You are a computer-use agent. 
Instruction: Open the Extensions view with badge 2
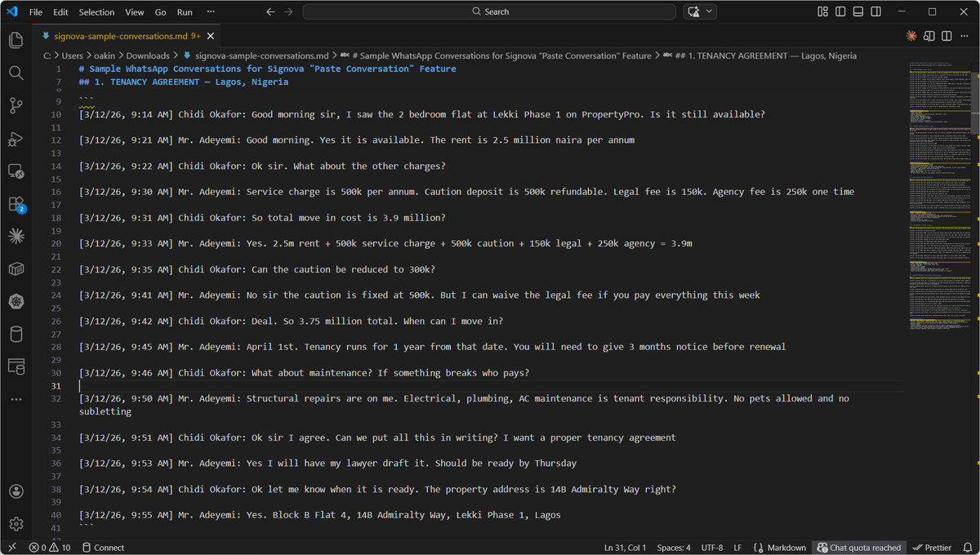click(16, 203)
